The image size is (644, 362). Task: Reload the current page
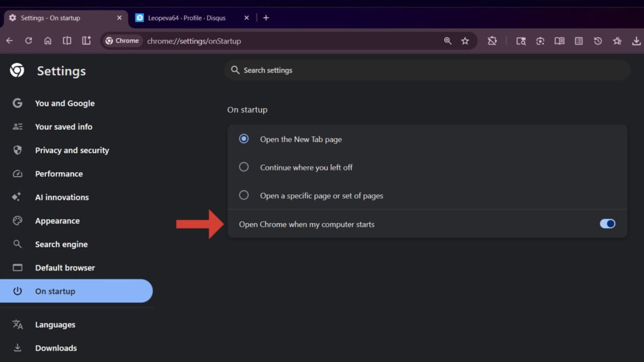click(28, 41)
